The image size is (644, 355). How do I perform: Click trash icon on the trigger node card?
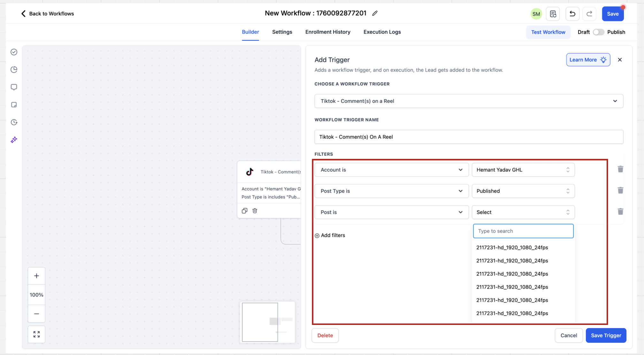pyautogui.click(x=255, y=210)
